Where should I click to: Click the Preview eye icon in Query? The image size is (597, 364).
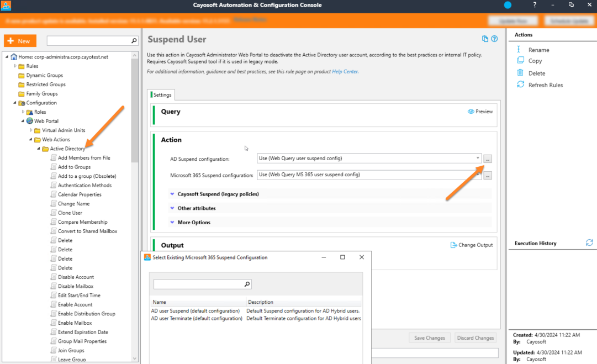tap(471, 112)
